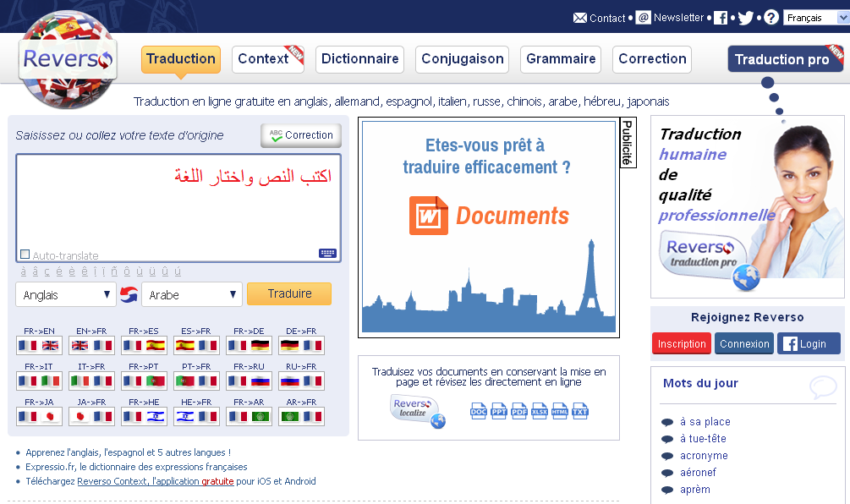Expand the Français site language selector

[814, 18]
